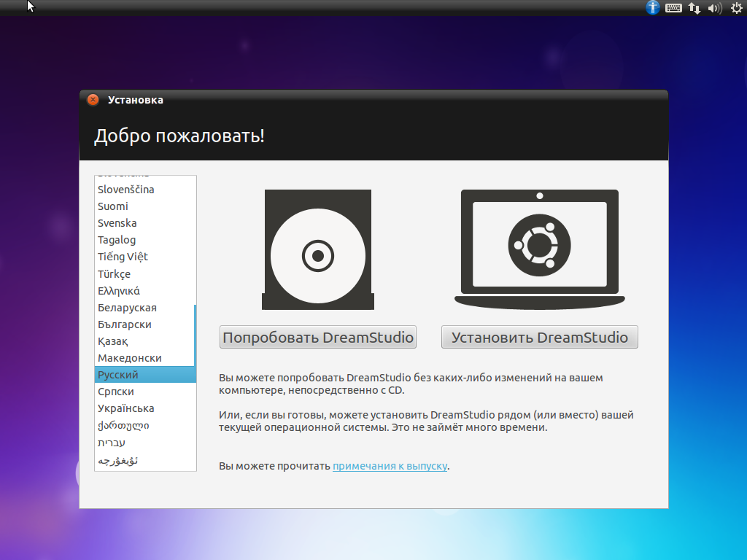
Task: Select Українська in the language list
Action: tap(145, 408)
